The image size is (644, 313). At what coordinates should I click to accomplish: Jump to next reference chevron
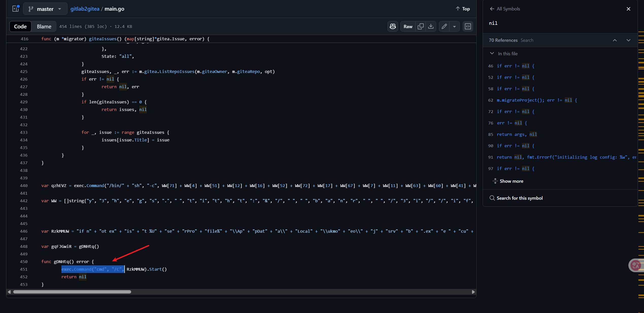(628, 40)
